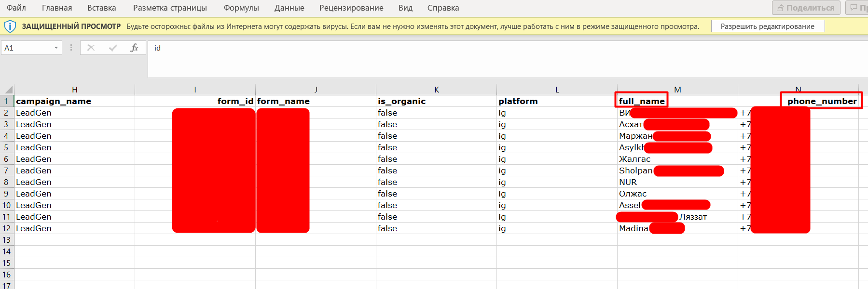Open the Данные ribbon tab
Screen dimensions: 868x289
pos(289,8)
